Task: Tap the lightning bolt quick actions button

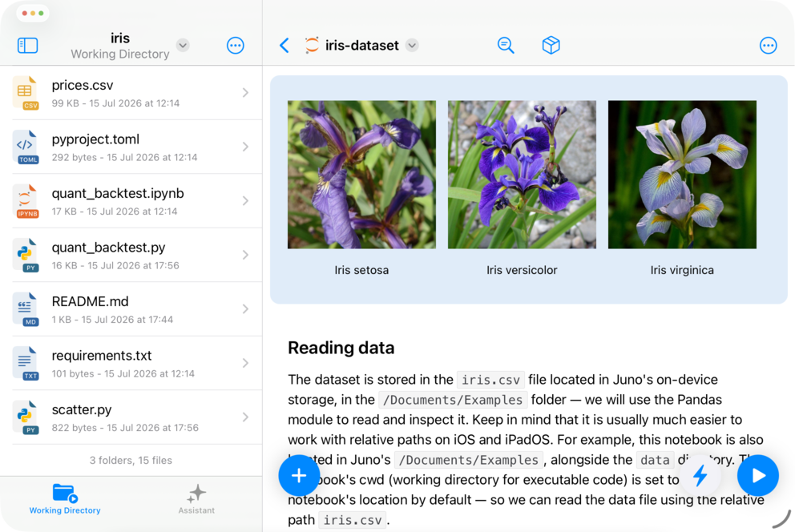Action: pos(700,475)
